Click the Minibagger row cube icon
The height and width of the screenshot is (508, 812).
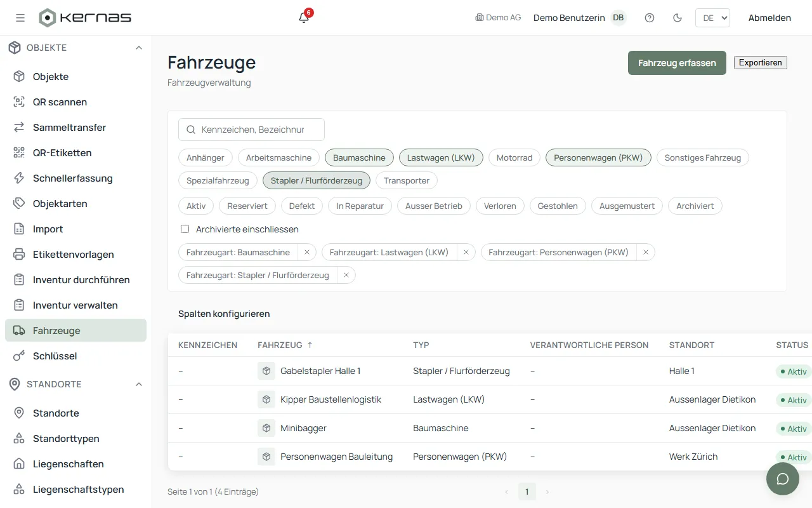coord(266,428)
